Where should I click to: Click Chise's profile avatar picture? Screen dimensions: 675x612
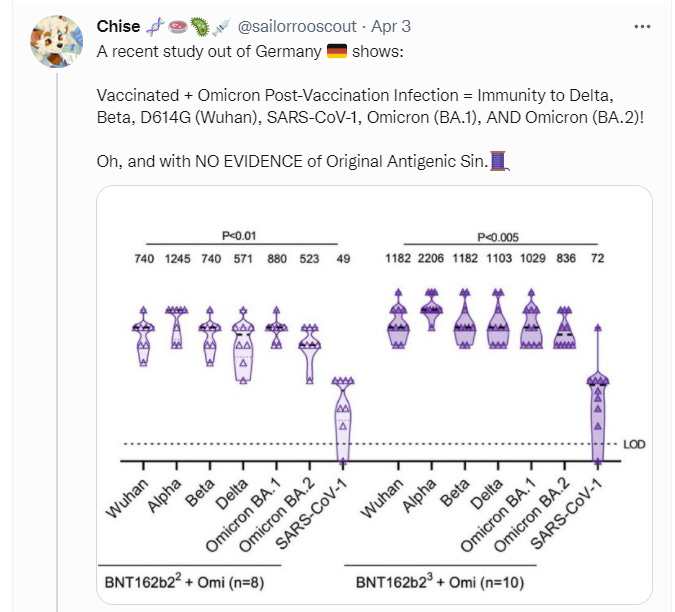tap(53, 42)
